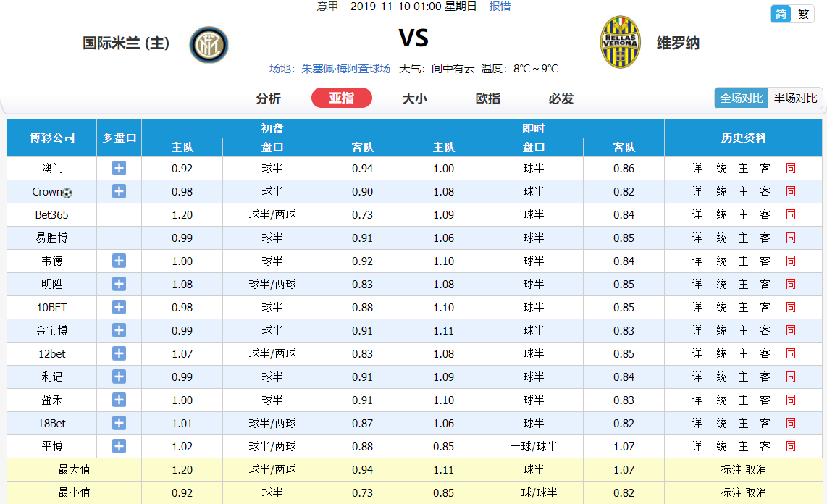827x504 pixels.
Task: Expand the plus icon next to 平博
Action: click(x=119, y=447)
